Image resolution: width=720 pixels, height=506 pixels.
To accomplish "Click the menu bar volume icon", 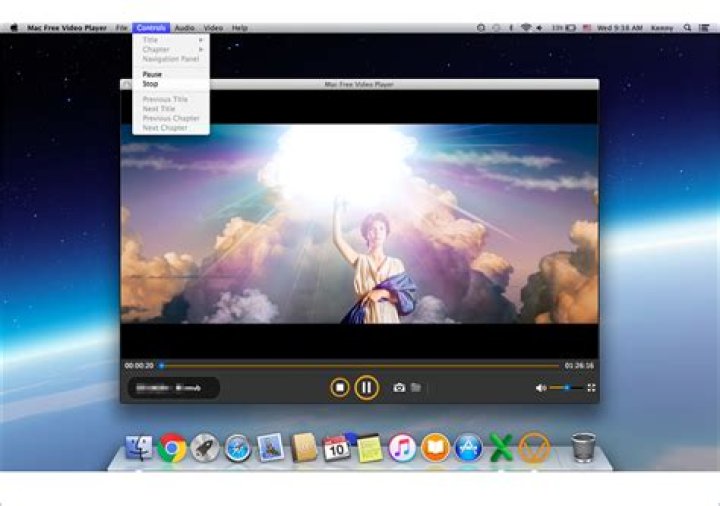I will click(540, 28).
